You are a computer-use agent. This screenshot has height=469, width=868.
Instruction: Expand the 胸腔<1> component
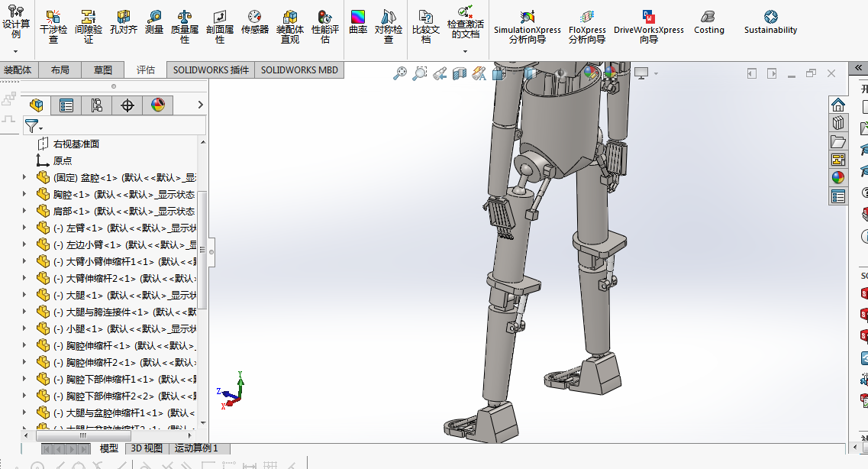tap(24, 194)
